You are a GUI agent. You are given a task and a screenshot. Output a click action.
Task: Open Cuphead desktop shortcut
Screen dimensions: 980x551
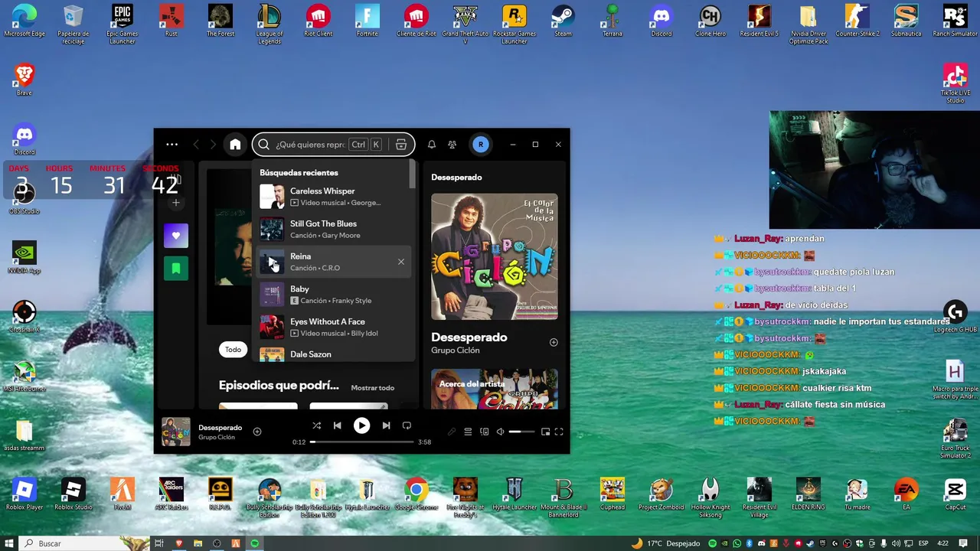tap(612, 494)
